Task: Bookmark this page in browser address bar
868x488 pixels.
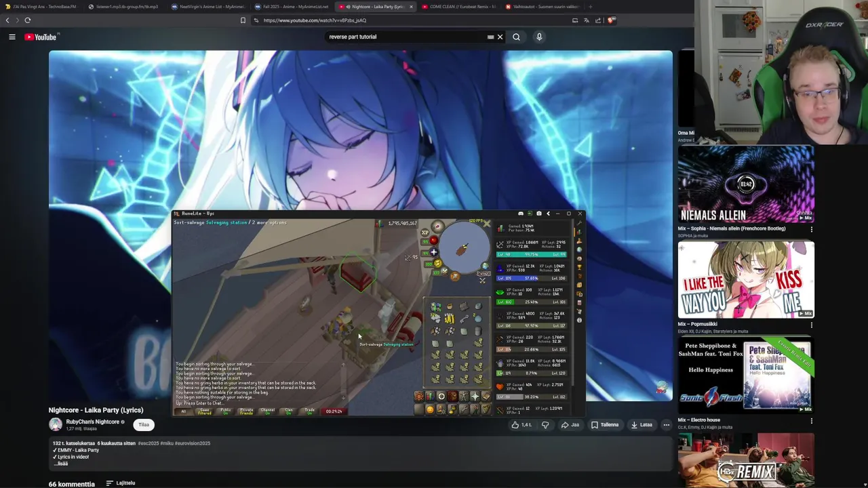Action: pos(243,20)
